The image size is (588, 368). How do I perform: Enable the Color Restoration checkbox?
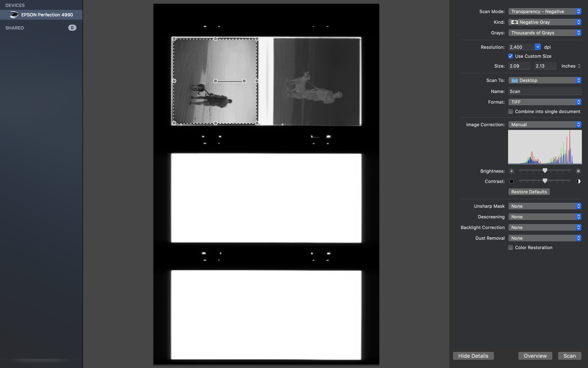click(511, 248)
